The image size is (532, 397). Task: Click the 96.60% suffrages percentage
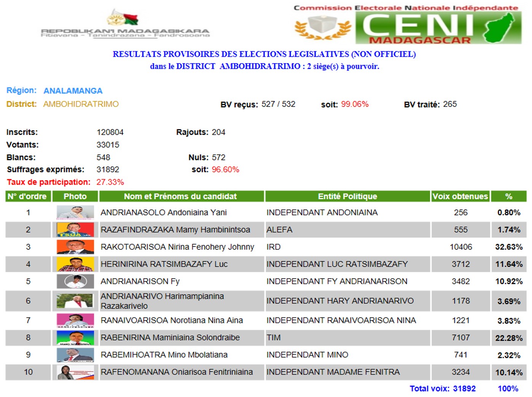click(x=225, y=170)
